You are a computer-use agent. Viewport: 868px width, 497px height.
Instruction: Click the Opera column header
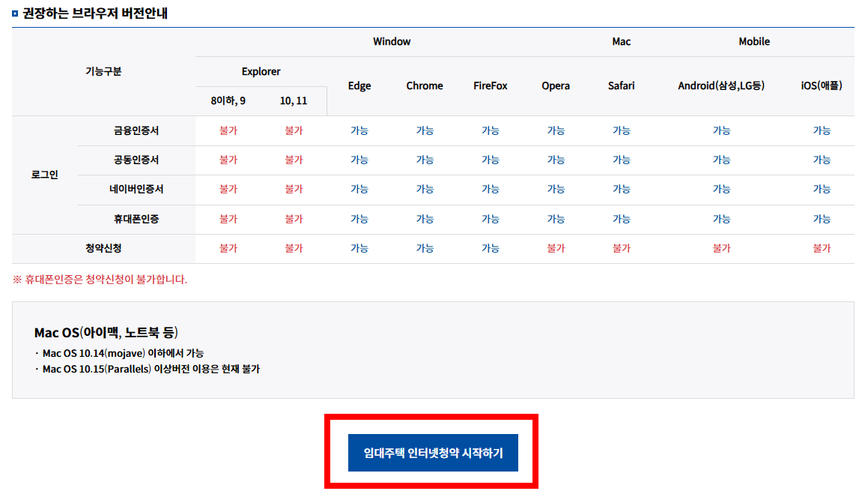555,85
